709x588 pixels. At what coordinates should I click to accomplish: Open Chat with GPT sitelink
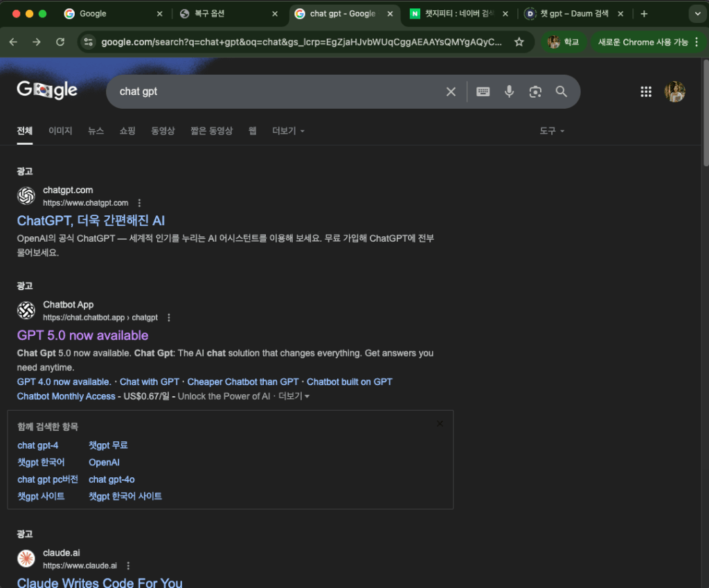(x=150, y=382)
